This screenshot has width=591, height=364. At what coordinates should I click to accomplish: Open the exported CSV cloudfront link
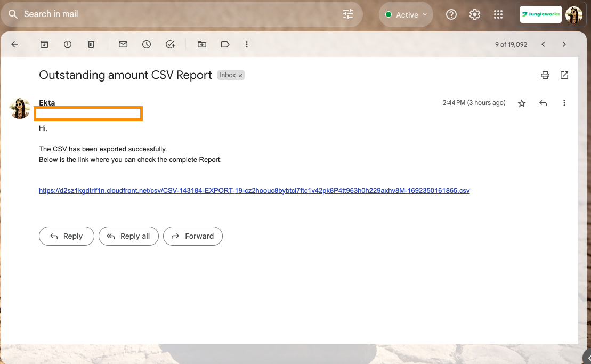[254, 190]
